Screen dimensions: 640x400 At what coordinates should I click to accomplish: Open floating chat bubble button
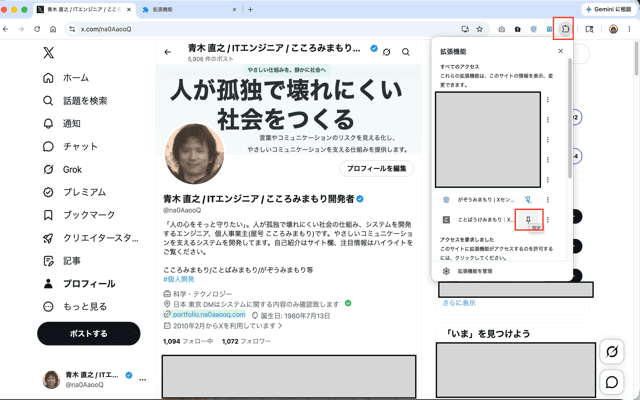click(x=611, y=382)
